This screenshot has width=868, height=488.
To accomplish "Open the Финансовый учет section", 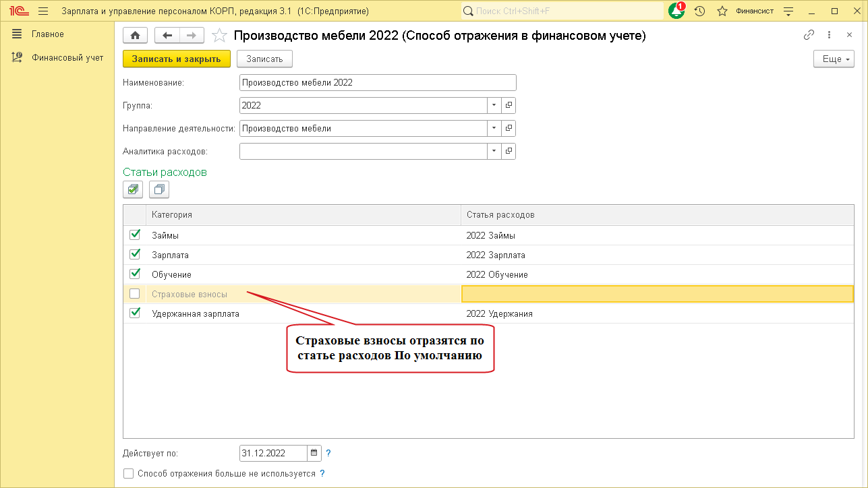I will pyautogui.click(x=67, y=58).
